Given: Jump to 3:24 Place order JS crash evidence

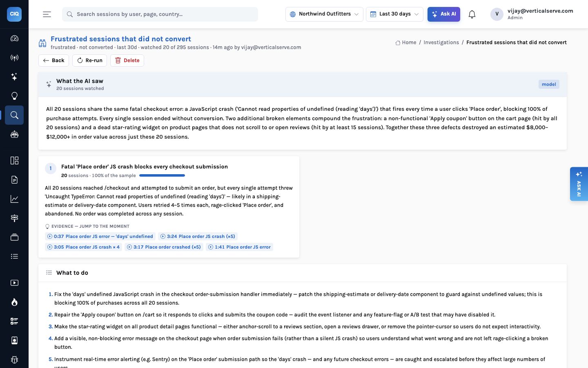Looking at the screenshot, I should (198, 236).
